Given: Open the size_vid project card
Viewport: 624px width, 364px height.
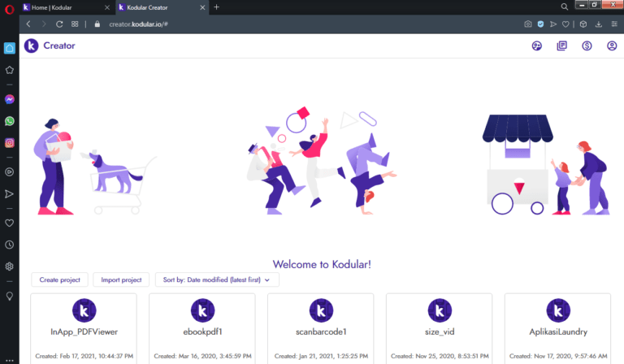Looking at the screenshot, I should click(x=440, y=328).
